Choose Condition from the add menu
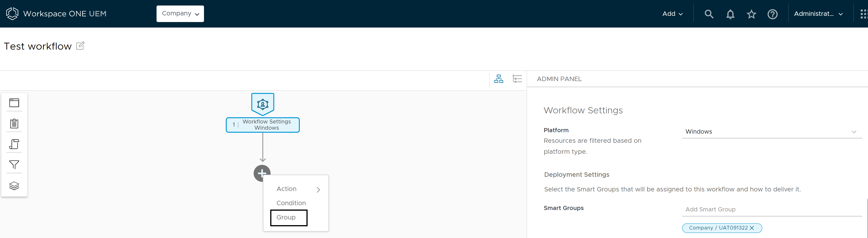868x238 pixels. pyautogui.click(x=291, y=203)
